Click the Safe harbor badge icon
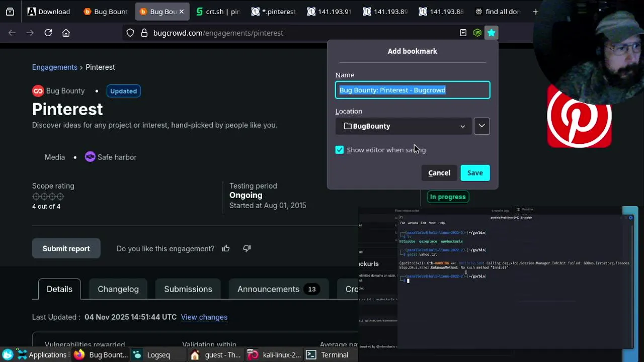644x362 pixels. coord(90,157)
